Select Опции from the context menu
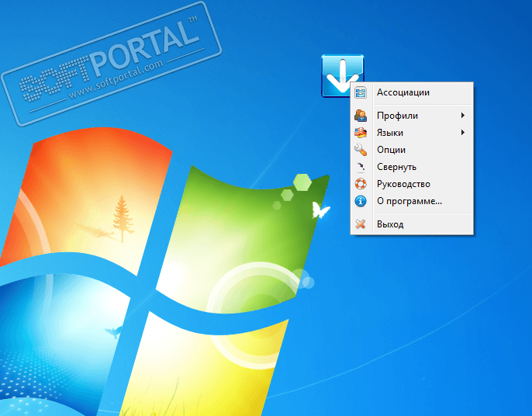 pos(412,150)
